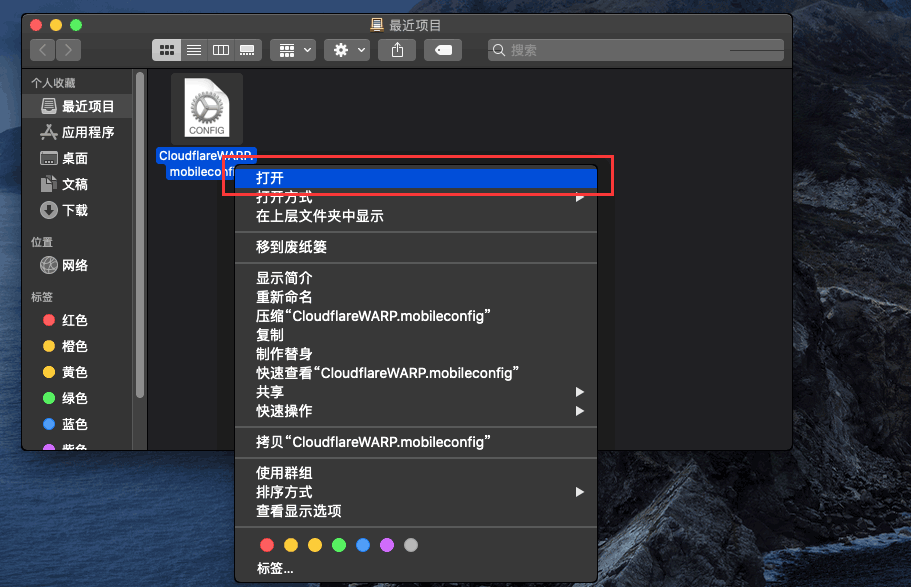Viewport: 911px width, 587px height.
Task: Pick the red tag color dot in context menu
Action: point(267,545)
